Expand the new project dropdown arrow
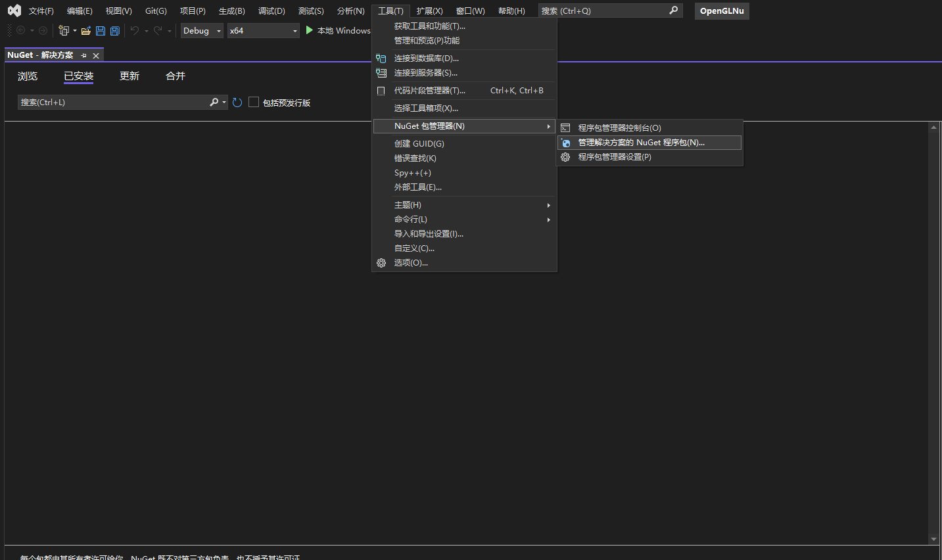 [x=75, y=30]
